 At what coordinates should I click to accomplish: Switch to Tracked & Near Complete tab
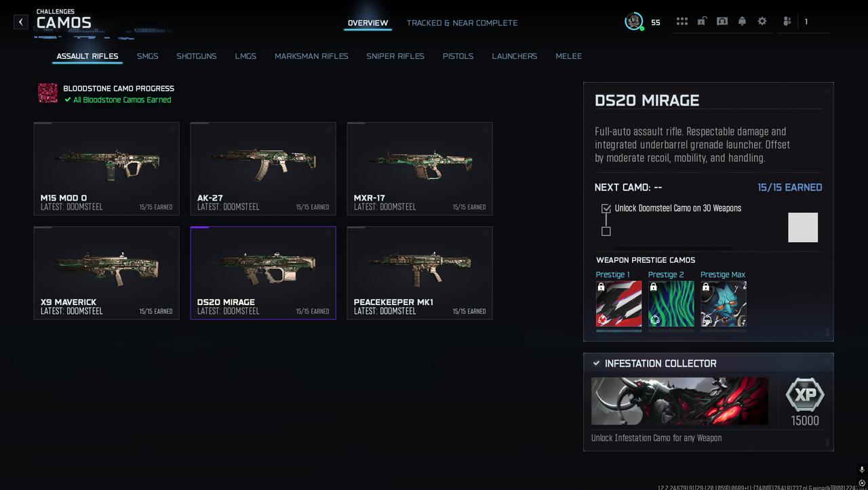pos(462,23)
